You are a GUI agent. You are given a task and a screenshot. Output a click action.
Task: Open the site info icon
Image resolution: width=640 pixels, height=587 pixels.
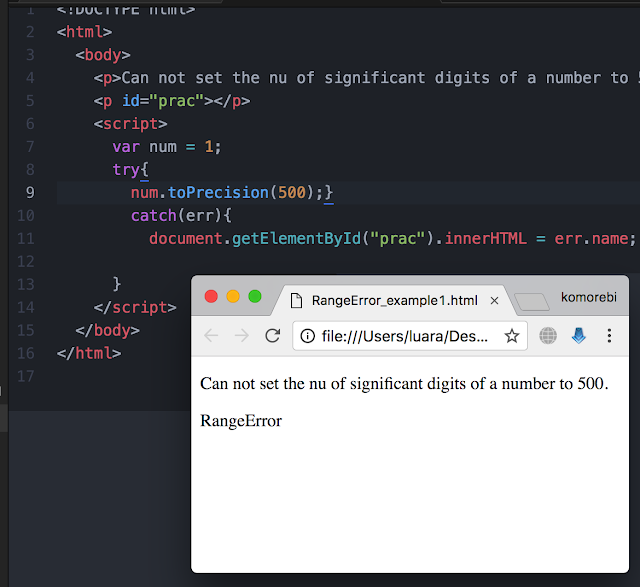point(307,336)
